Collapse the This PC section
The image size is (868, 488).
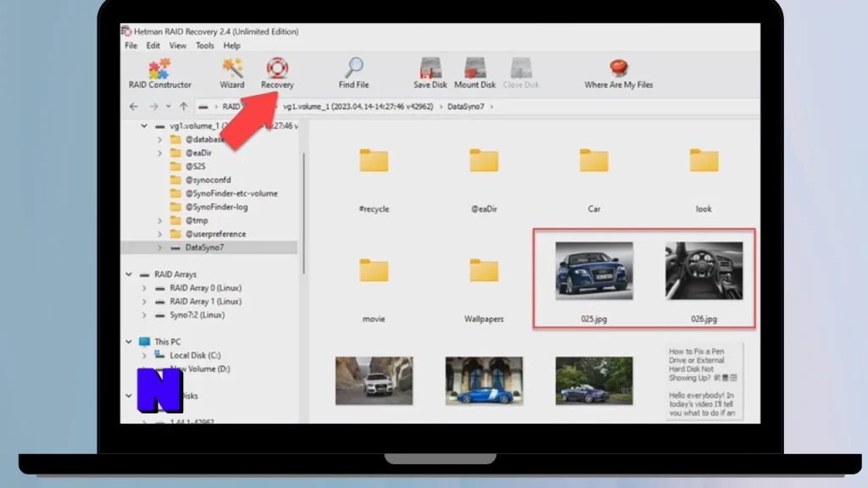point(129,342)
